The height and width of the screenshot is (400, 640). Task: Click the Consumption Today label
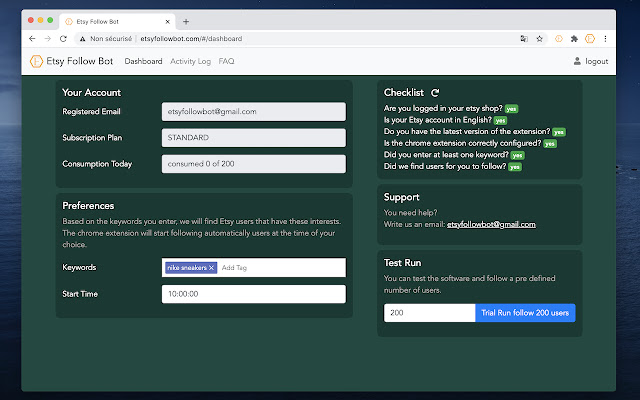[x=97, y=164]
